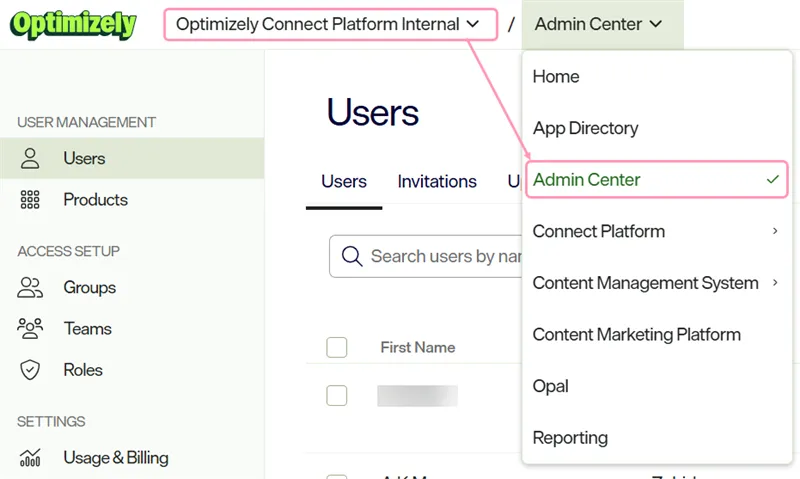The height and width of the screenshot is (479, 800).
Task: Expand Content Management System submenu arrow
Action: coord(775,283)
